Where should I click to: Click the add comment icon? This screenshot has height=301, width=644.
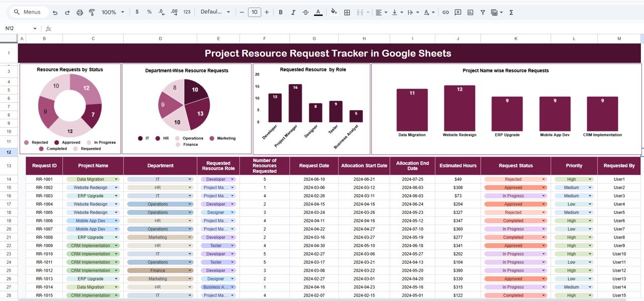click(x=457, y=12)
